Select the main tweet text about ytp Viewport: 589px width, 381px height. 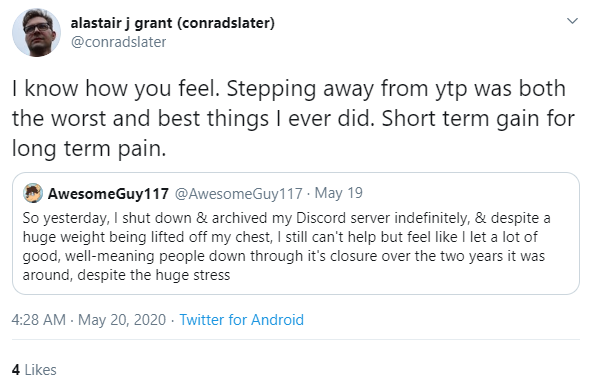tap(293, 118)
